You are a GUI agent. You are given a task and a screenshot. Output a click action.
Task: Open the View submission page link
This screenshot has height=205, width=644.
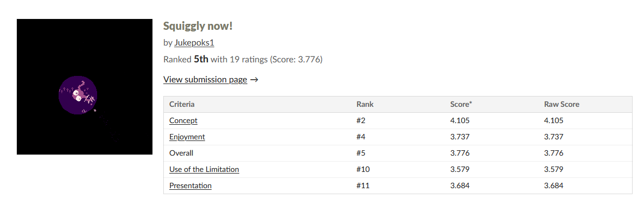pos(206,79)
